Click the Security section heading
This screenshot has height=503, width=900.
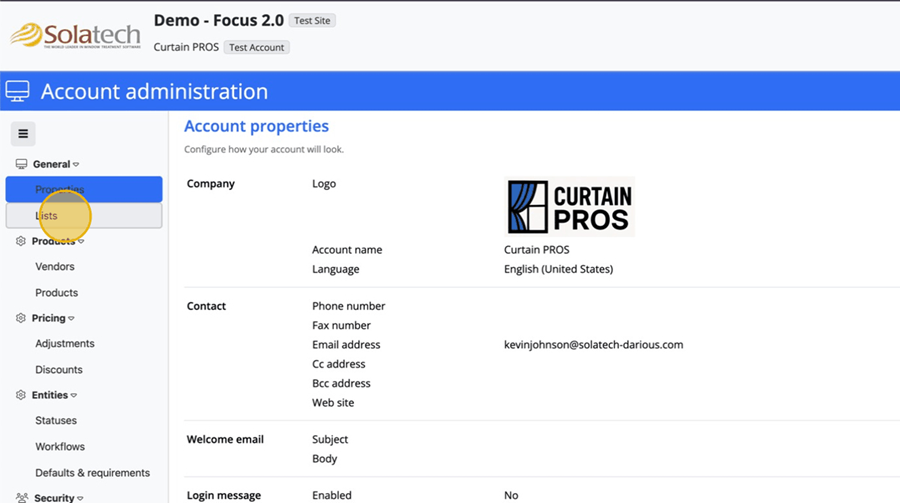pos(54,498)
